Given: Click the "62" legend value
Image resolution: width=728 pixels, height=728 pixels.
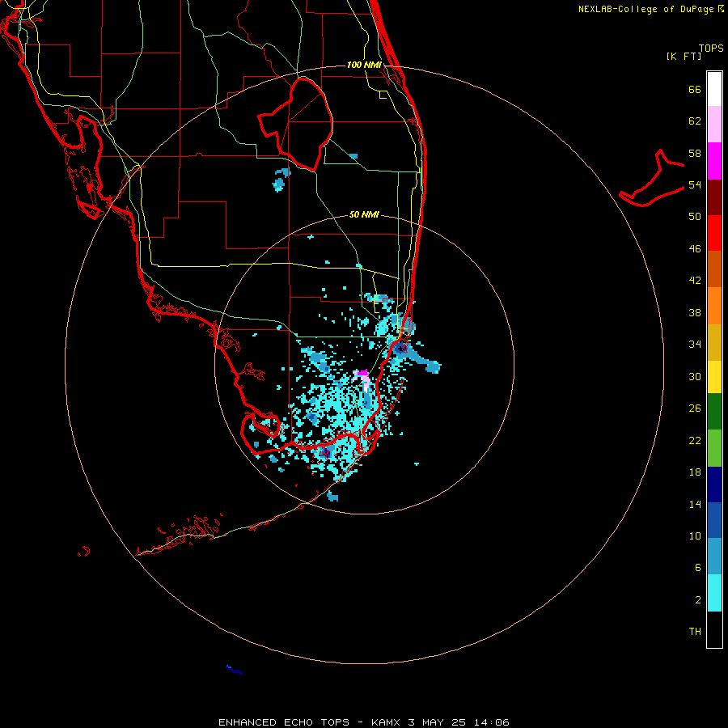Looking at the screenshot, I should [x=695, y=121].
